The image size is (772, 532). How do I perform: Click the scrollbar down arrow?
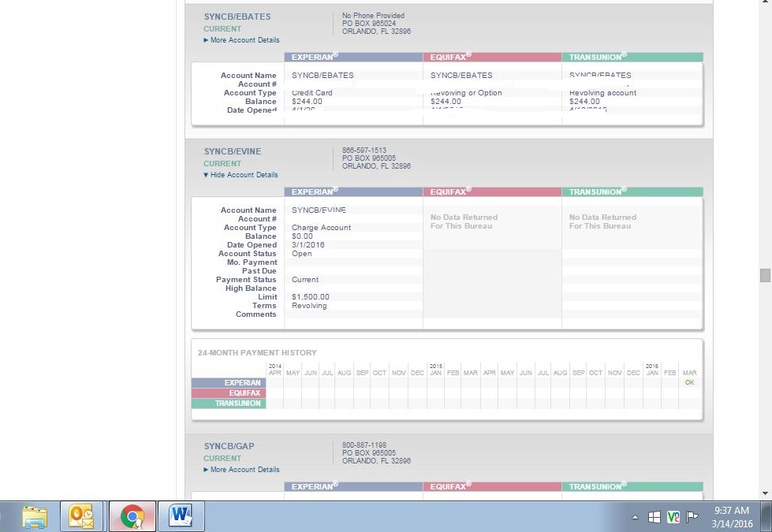765,493
